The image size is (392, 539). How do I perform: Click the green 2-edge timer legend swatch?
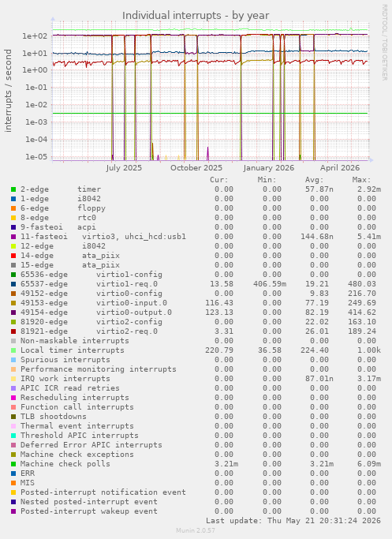13,189
